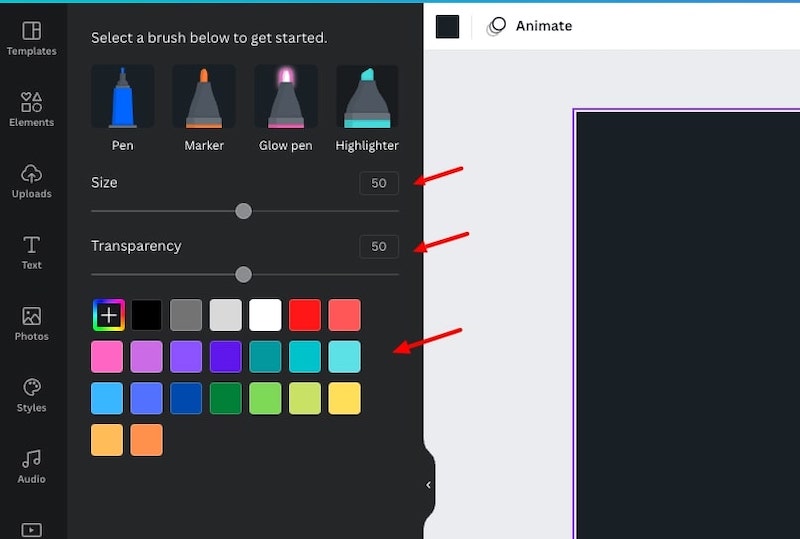Click the dark canvas page

coord(688,325)
